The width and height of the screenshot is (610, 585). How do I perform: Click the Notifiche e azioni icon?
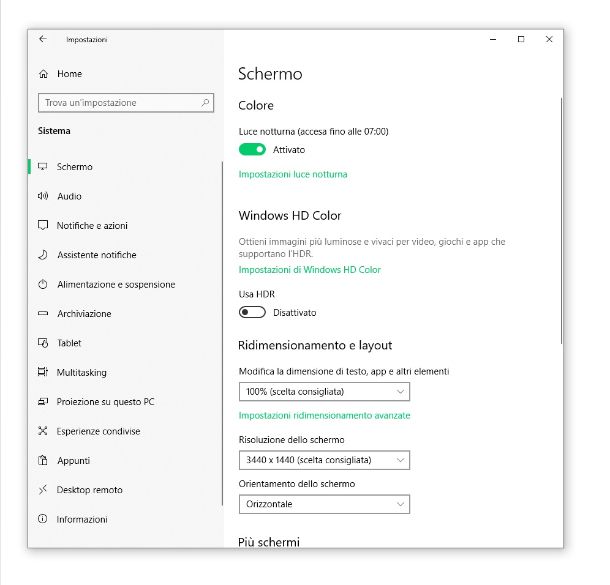(x=43, y=225)
